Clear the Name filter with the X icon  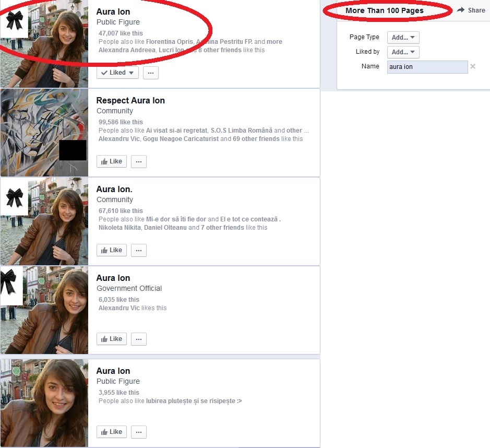coord(473,66)
